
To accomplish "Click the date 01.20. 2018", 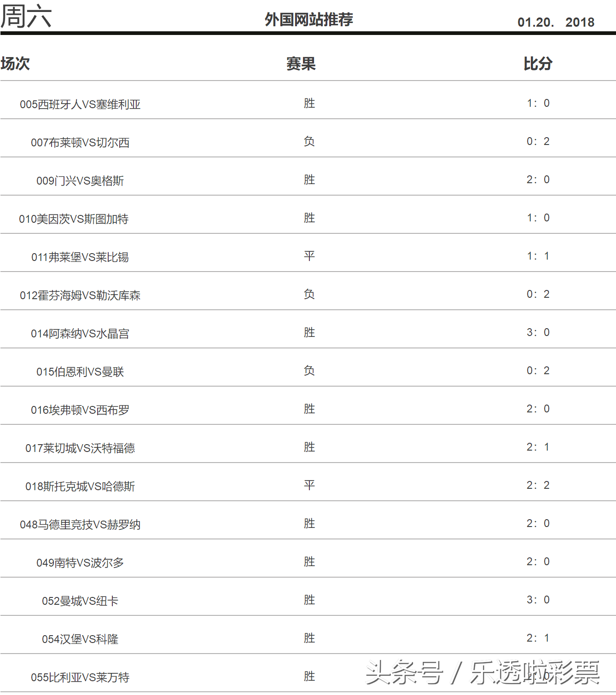I will coord(556,22).
